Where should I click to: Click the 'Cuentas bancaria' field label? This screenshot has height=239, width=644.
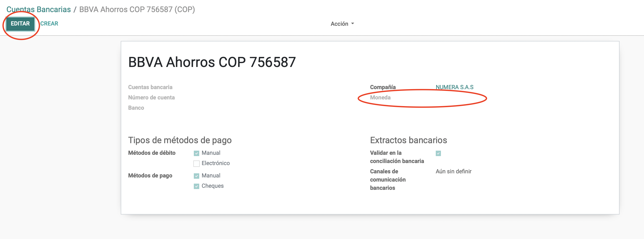150,87
